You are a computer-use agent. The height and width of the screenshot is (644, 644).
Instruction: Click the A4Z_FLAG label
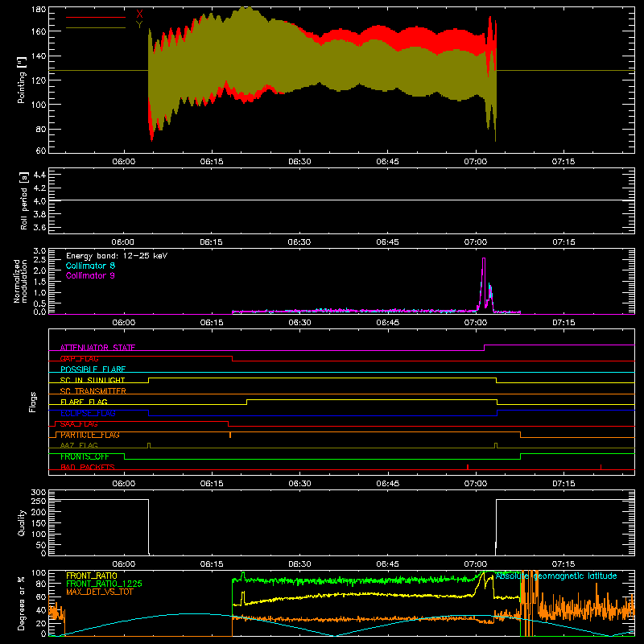pyautogui.click(x=79, y=445)
